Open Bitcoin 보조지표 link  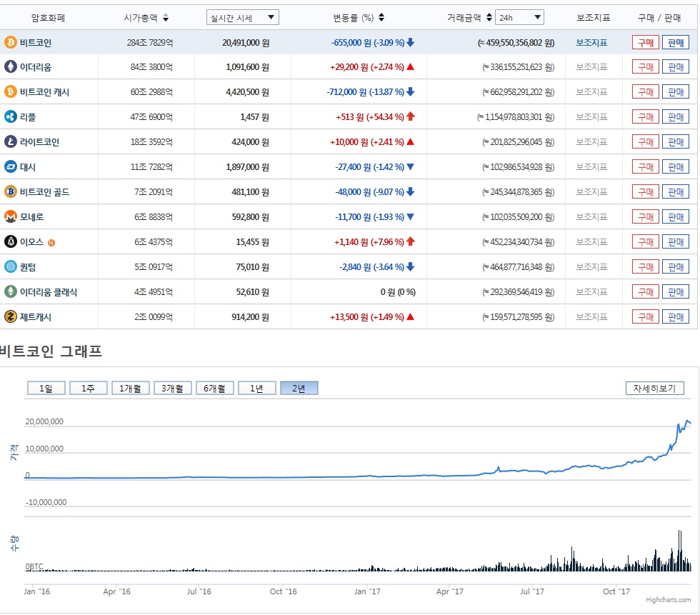591,42
